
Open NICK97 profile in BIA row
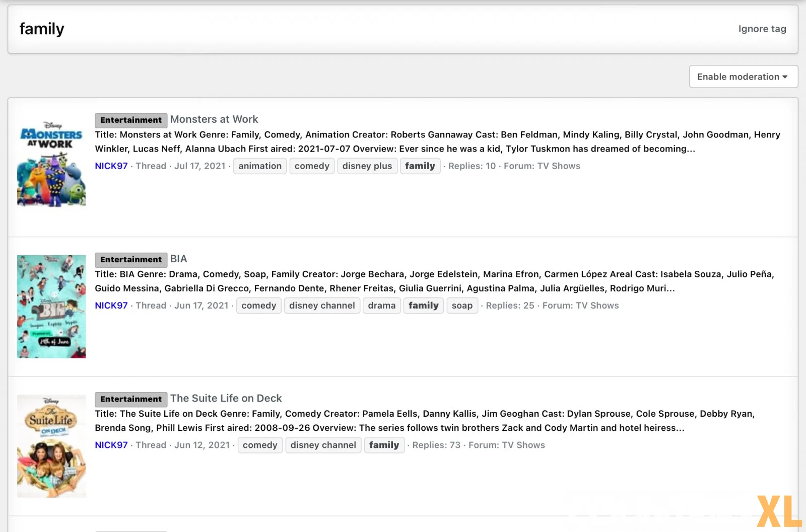point(111,306)
